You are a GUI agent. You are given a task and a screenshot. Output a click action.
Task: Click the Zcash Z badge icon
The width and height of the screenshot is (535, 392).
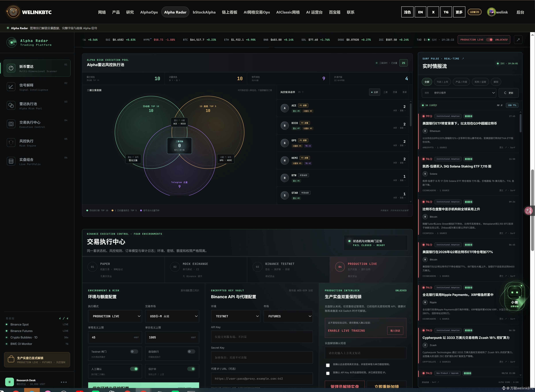coord(425,345)
